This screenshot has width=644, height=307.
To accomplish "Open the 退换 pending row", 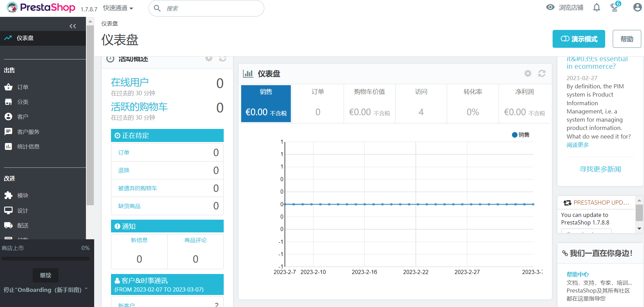I will 167,170.
